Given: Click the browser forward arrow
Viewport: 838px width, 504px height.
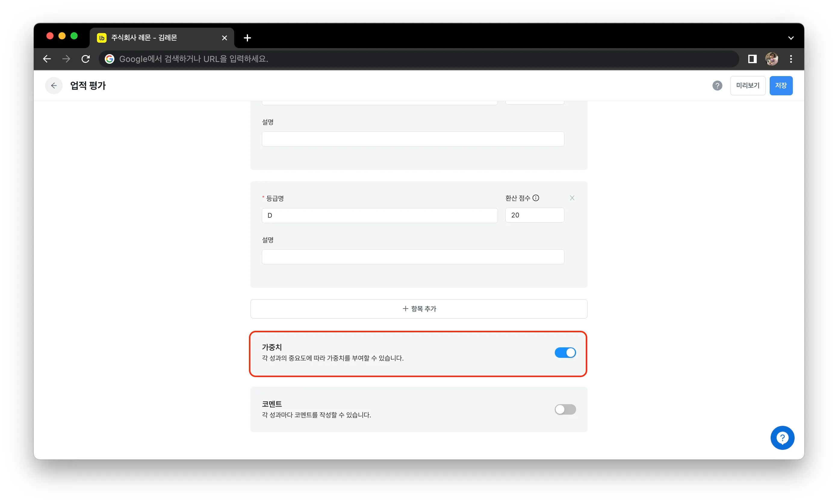Looking at the screenshot, I should point(66,59).
